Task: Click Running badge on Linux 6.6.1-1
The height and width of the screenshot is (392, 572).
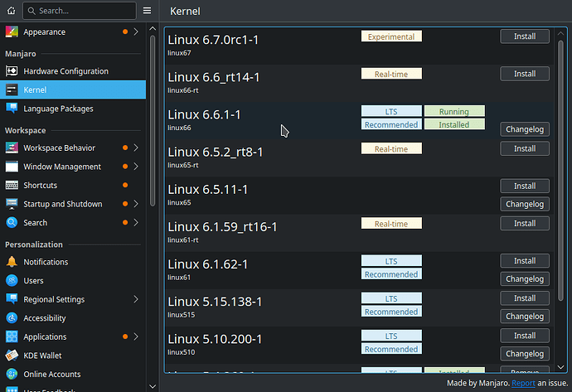Action: pyautogui.click(x=454, y=111)
